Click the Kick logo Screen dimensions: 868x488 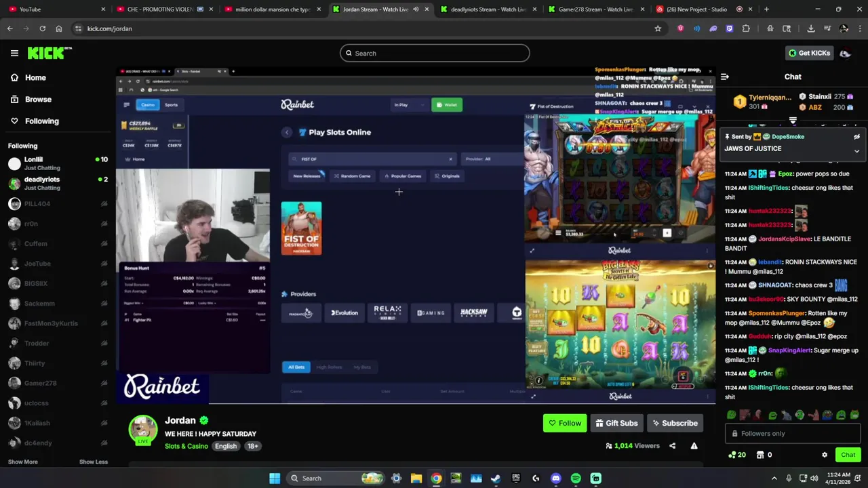pos(50,53)
